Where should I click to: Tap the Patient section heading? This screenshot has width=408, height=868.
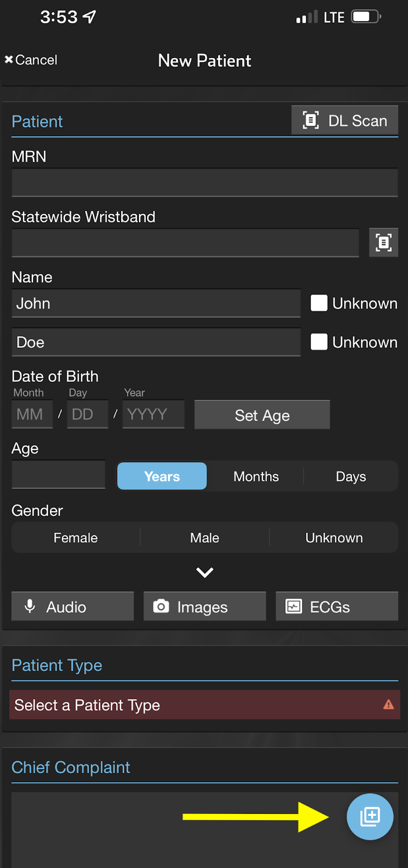[x=37, y=122]
